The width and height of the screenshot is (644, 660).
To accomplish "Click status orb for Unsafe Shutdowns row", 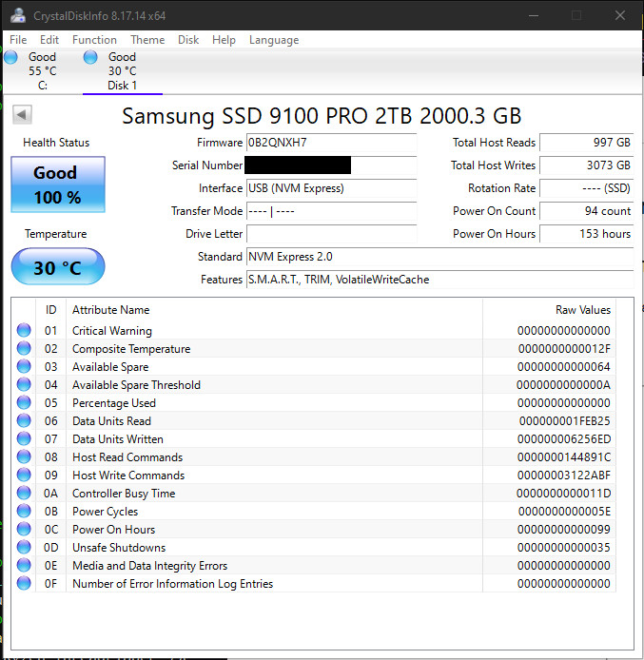I will click(24, 547).
